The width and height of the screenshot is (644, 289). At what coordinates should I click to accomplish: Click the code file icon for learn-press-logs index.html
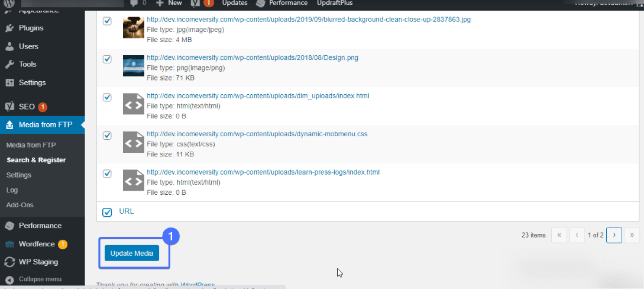click(x=134, y=180)
